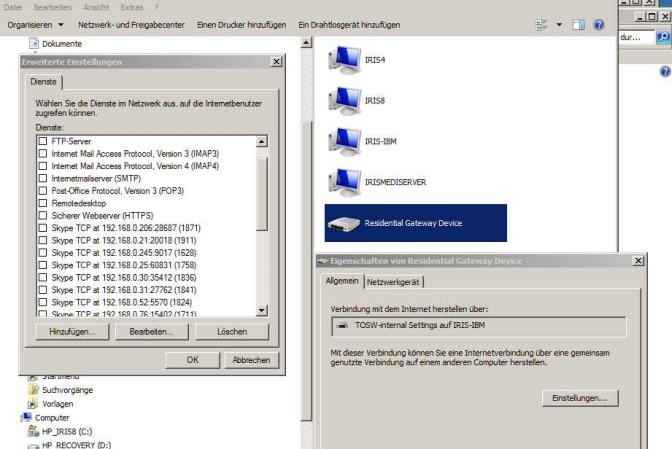Screen dimensions: 672x449
Task: Toggle the preview pane icon in toolbar
Action: [x=578, y=25]
